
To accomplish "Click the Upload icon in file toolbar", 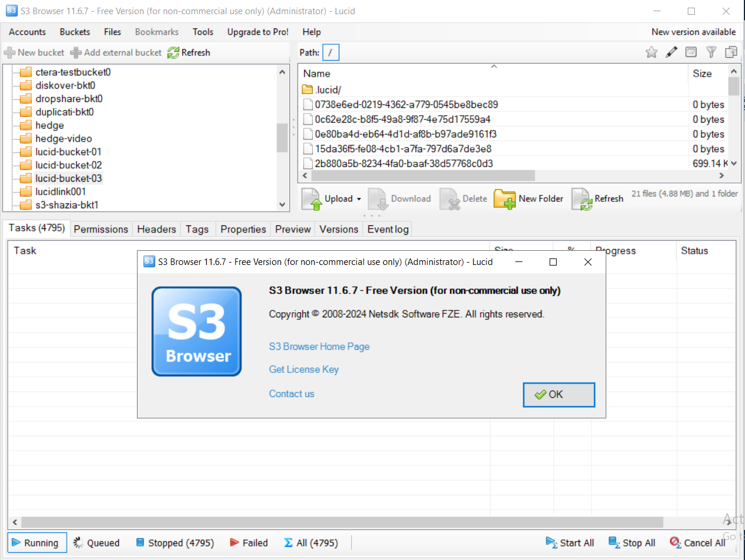I will pos(312,199).
